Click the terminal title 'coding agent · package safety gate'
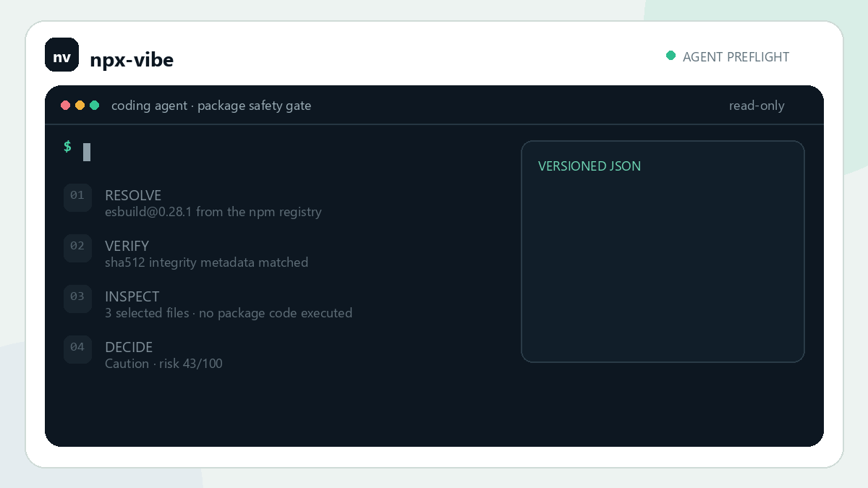Image resolution: width=868 pixels, height=488 pixels. [x=211, y=106]
